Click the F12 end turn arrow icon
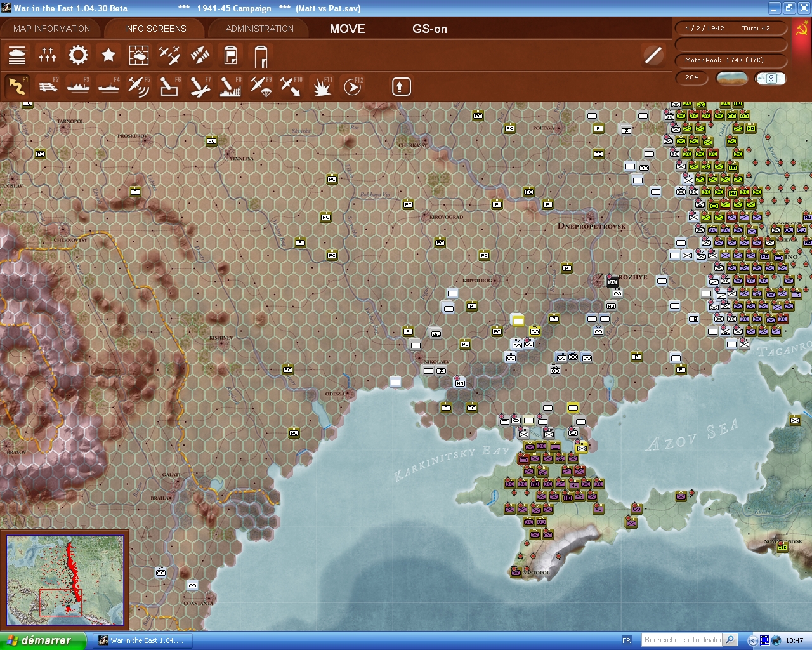 (x=352, y=86)
